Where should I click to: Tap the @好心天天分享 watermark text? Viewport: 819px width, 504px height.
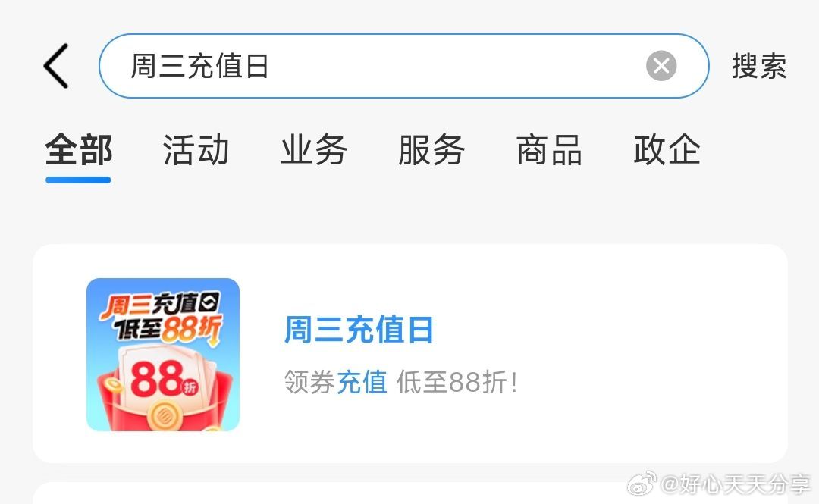click(736, 484)
